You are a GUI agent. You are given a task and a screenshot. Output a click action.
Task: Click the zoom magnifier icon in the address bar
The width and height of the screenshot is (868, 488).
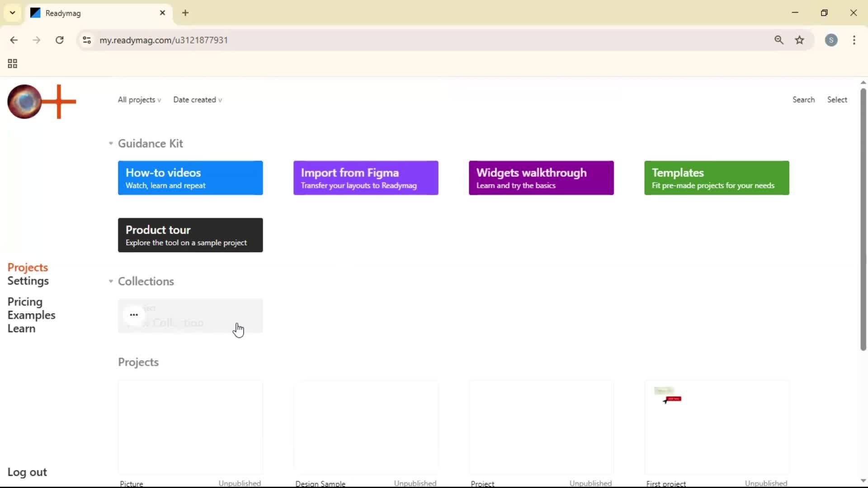(779, 40)
